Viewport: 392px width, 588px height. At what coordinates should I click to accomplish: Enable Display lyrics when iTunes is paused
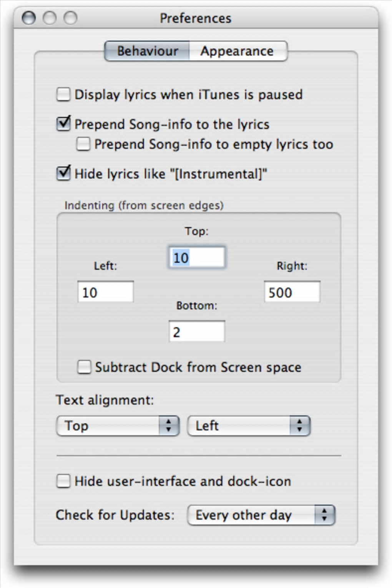(63, 94)
